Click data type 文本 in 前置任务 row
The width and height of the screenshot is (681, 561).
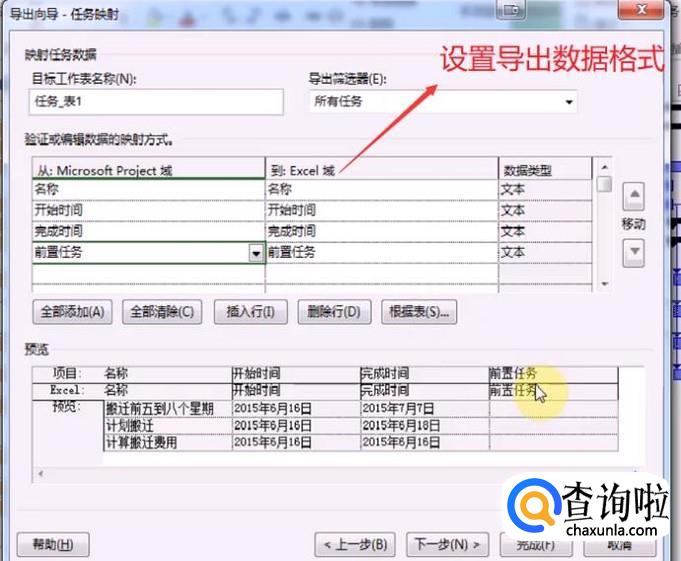pyautogui.click(x=545, y=253)
